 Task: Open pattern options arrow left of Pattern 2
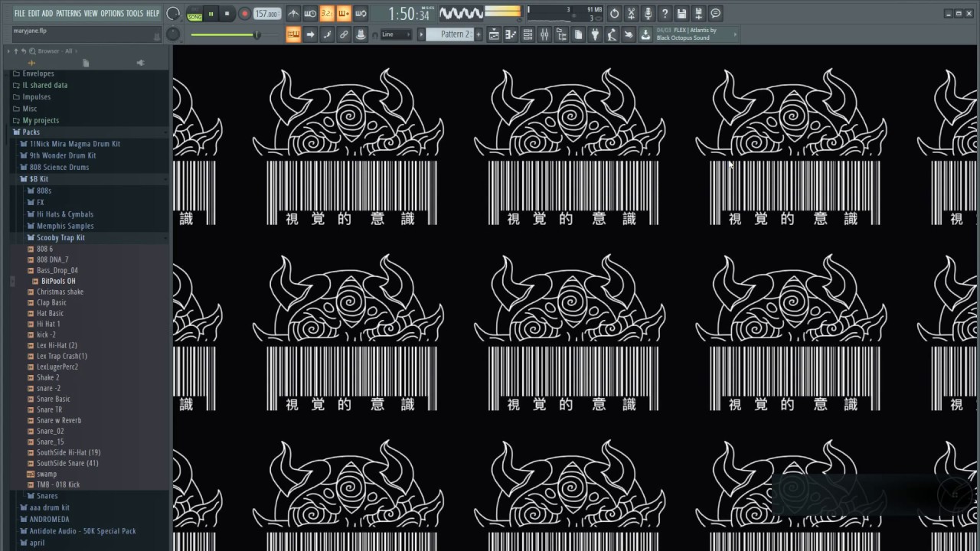pos(421,34)
